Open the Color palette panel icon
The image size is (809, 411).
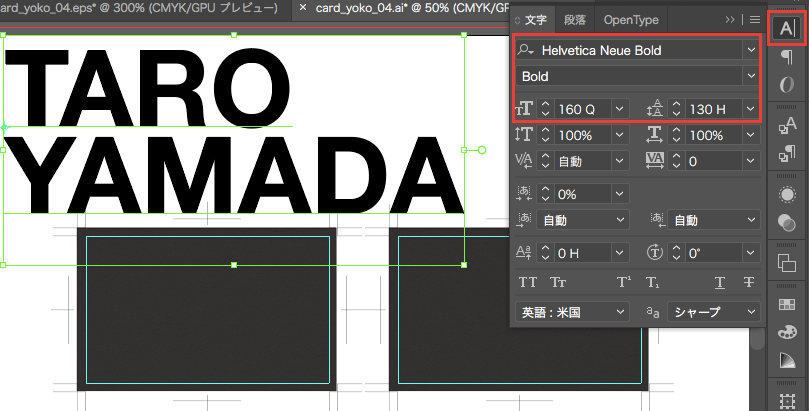click(787, 331)
